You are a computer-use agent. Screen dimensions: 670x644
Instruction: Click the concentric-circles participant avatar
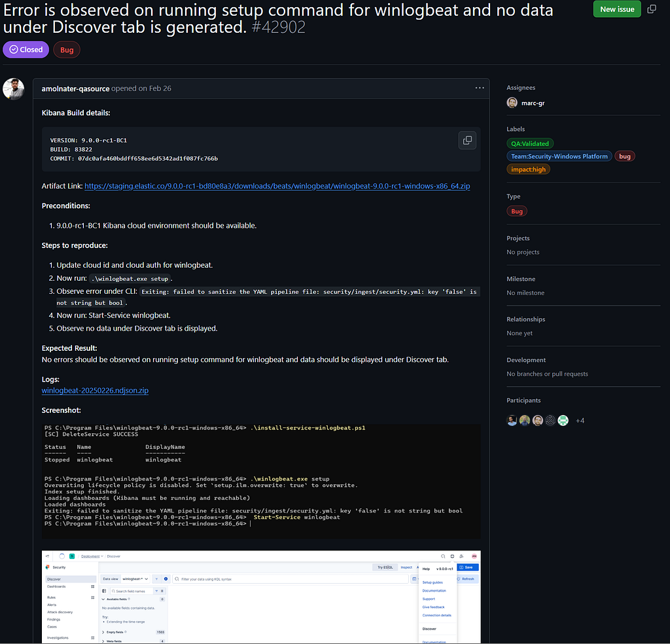550,421
